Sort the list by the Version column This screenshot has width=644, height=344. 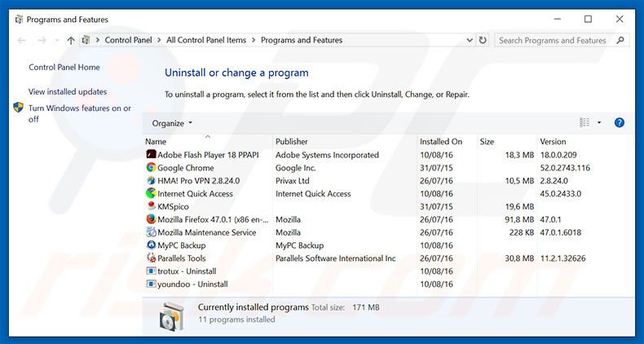[553, 142]
